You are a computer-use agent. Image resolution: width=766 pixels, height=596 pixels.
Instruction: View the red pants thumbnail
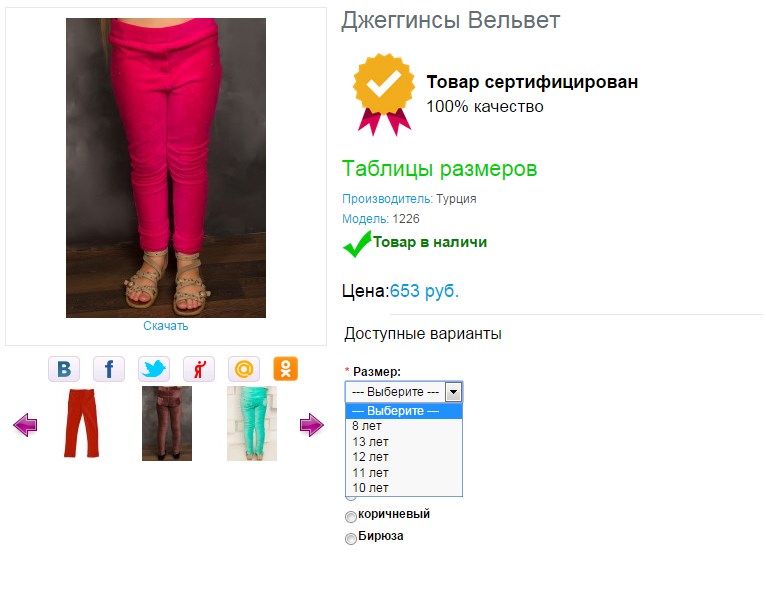pos(81,423)
